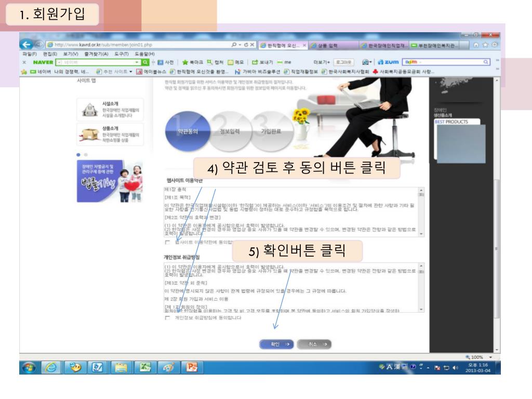Click in the Naver toolbar search field
This screenshot has width=532, height=399.
click(98, 62)
